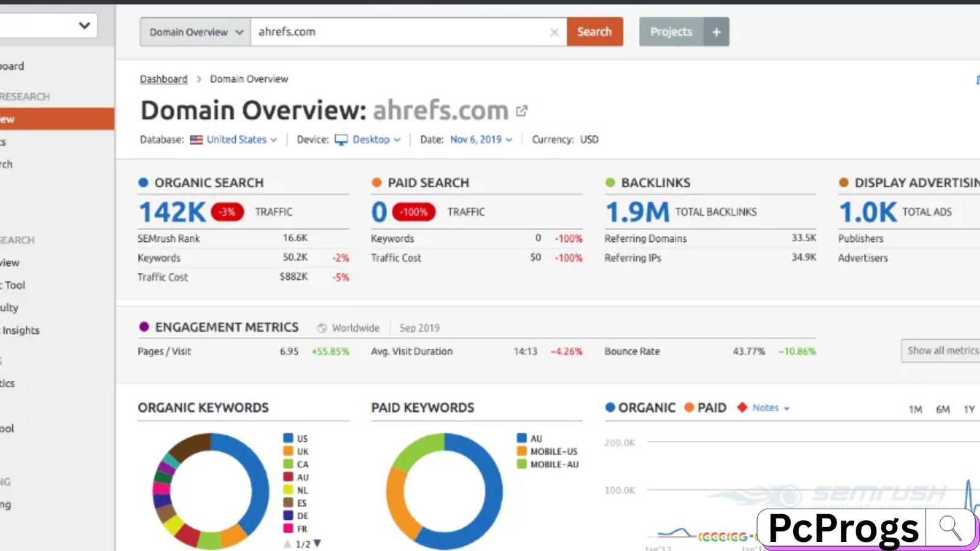Click the Worldwide globe icon

coord(322,328)
